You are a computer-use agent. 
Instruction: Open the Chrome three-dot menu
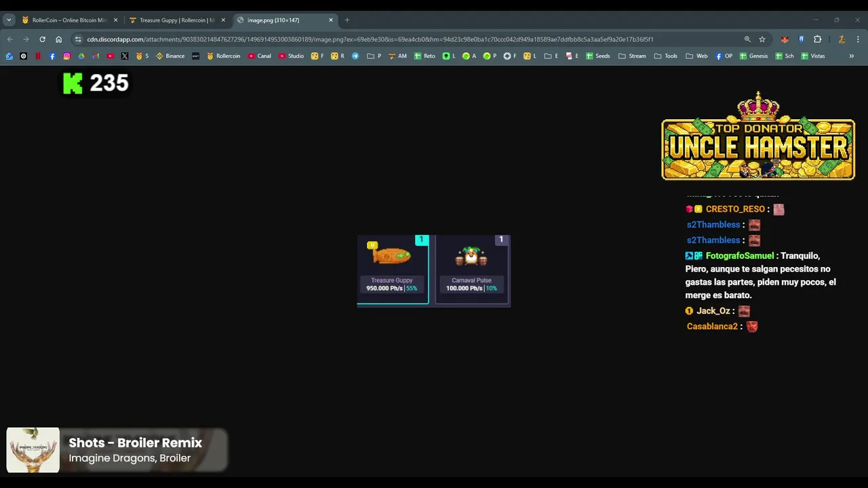pos(858,39)
